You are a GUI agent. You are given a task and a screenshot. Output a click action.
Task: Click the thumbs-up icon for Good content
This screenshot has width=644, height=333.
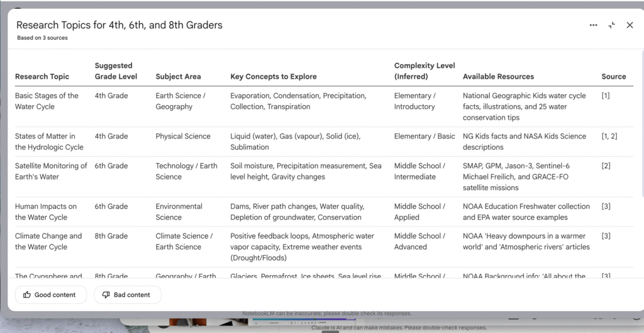pyautogui.click(x=27, y=295)
